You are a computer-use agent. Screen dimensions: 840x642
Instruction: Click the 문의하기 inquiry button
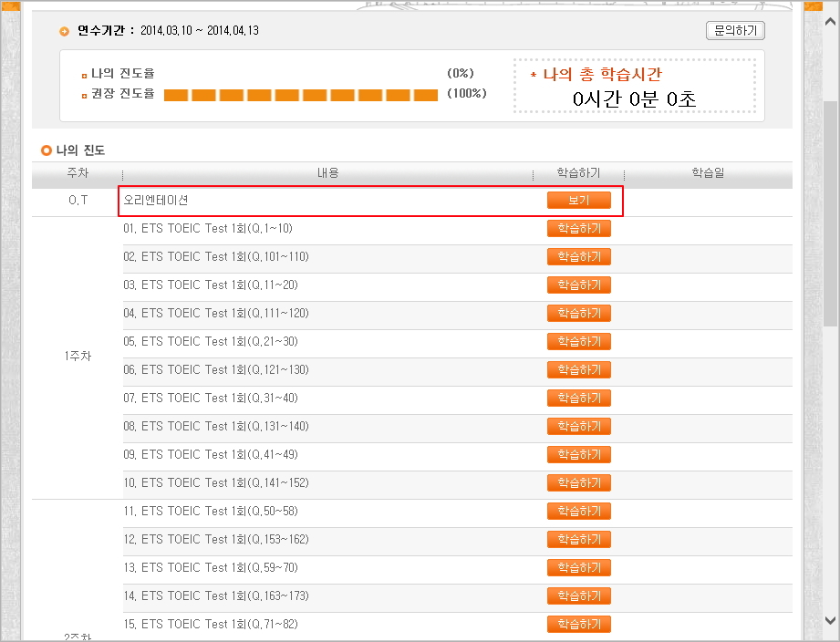pyautogui.click(x=735, y=30)
